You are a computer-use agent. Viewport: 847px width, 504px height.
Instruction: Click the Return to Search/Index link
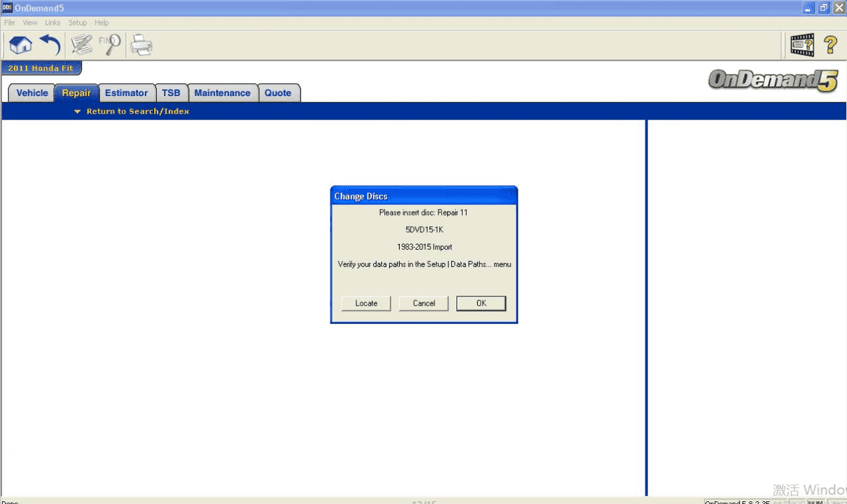(x=137, y=111)
